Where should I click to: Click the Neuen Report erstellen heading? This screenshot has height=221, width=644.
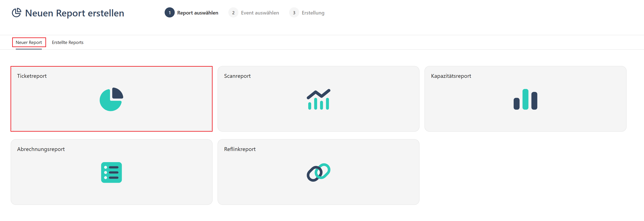pyautogui.click(x=75, y=13)
